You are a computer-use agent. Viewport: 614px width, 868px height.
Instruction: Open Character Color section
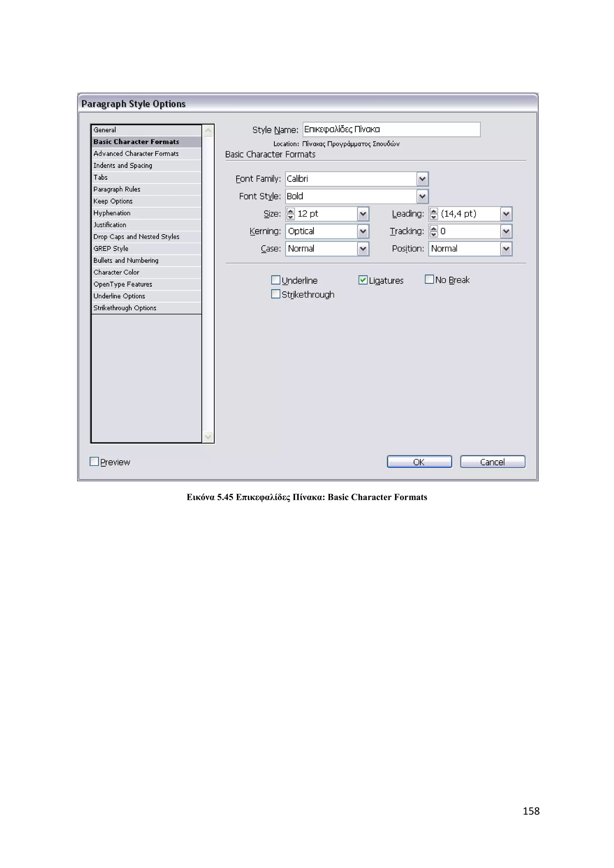pos(146,272)
